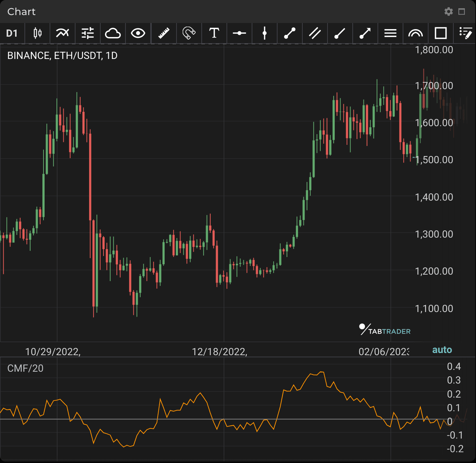
Task: Click the 1,100.00 price axis label
Action: [434, 308]
